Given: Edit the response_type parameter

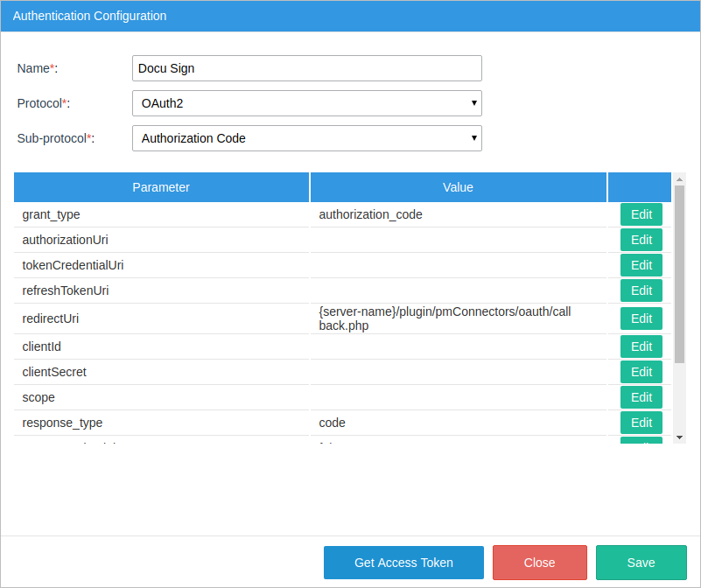Looking at the screenshot, I should (x=641, y=423).
